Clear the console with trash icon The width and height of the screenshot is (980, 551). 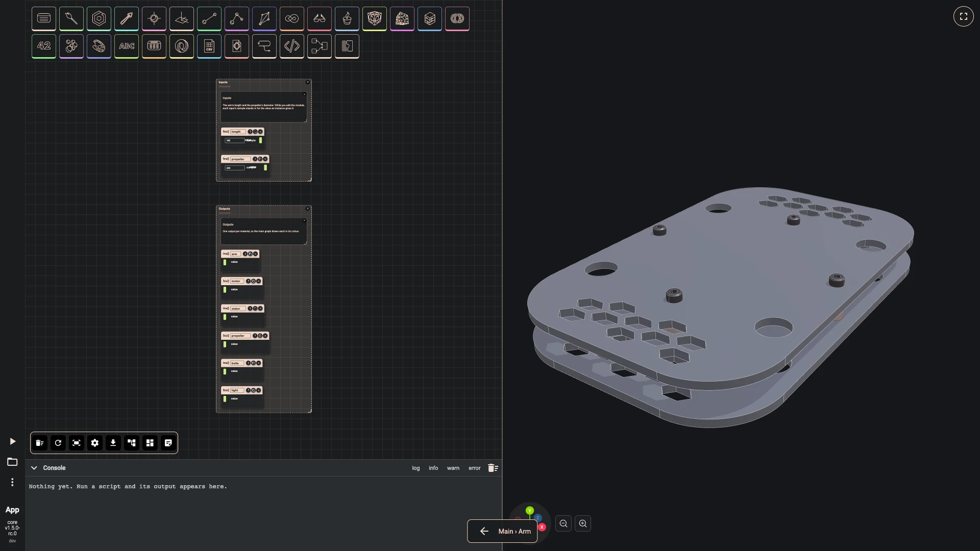[493, 468]
